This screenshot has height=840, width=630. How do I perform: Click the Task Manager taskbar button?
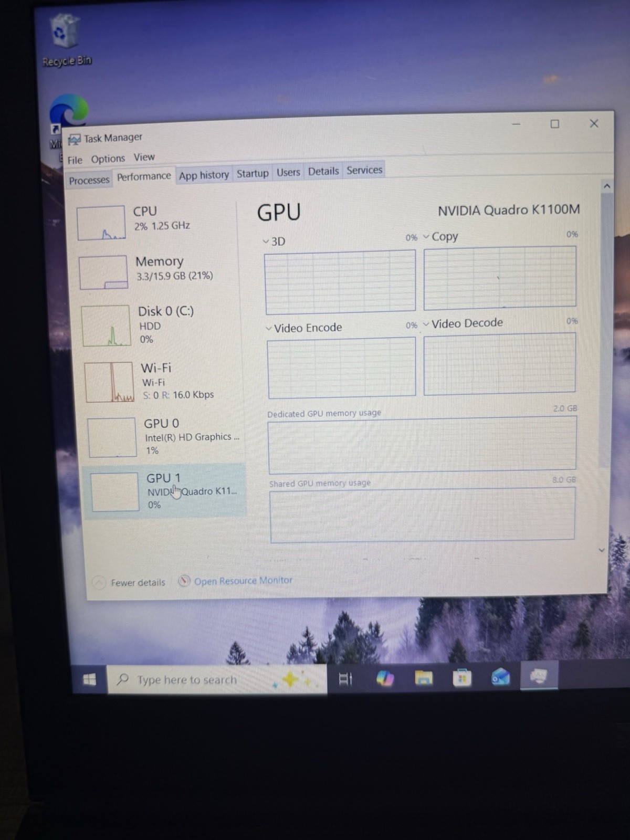(x=539, y=676)
